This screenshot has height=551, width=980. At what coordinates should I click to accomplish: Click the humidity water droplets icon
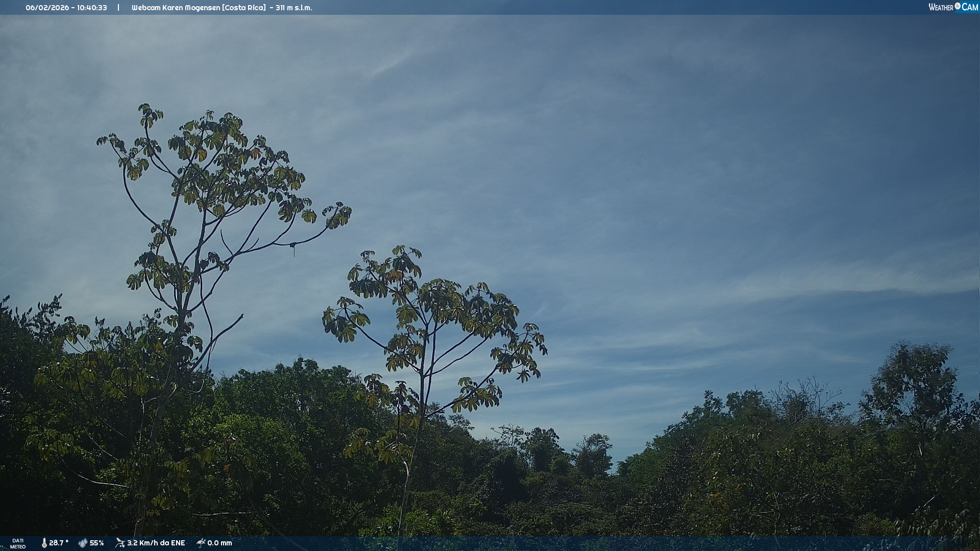83,543
